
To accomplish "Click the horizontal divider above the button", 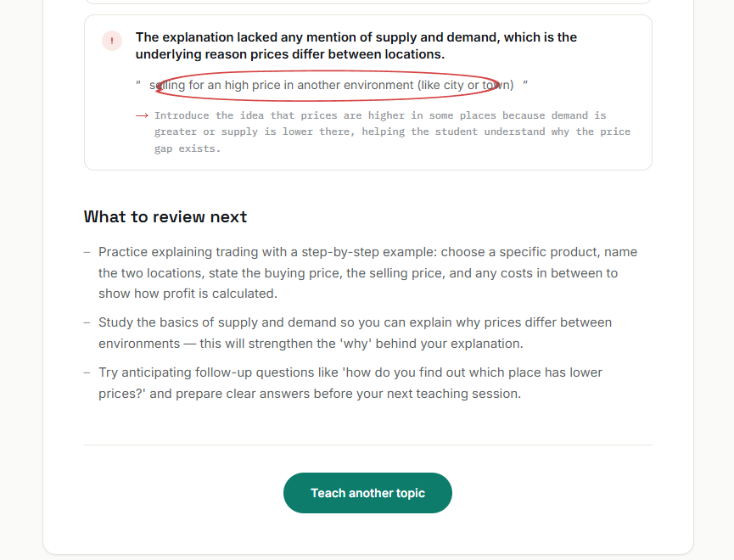I will coord(368,445).
